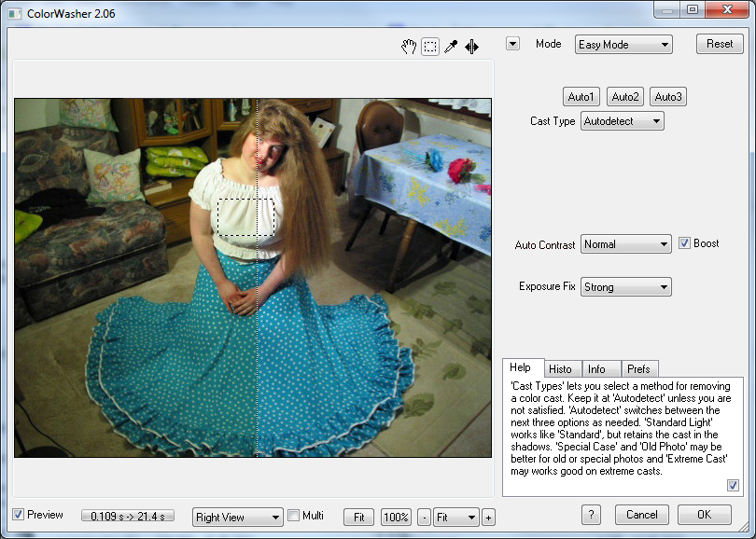Uncheck the Boost checkbox
This screenshot has height=539, width=756.
click(684, 243)
